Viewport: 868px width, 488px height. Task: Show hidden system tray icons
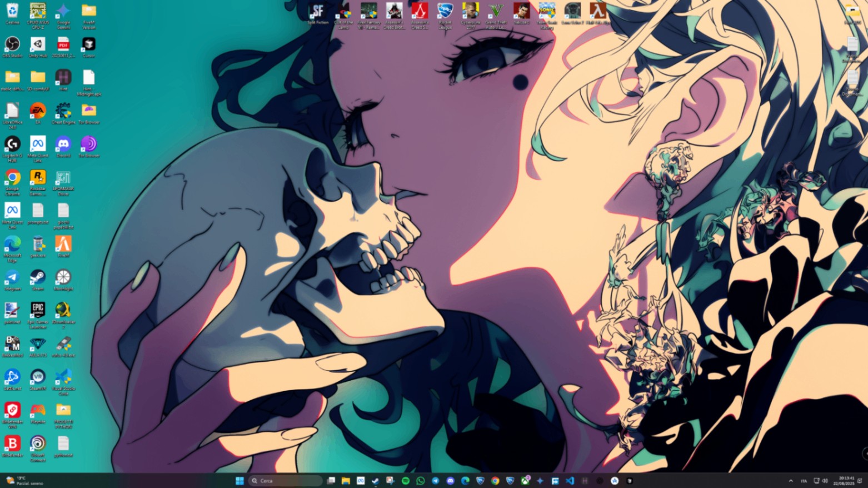[791, 481]
